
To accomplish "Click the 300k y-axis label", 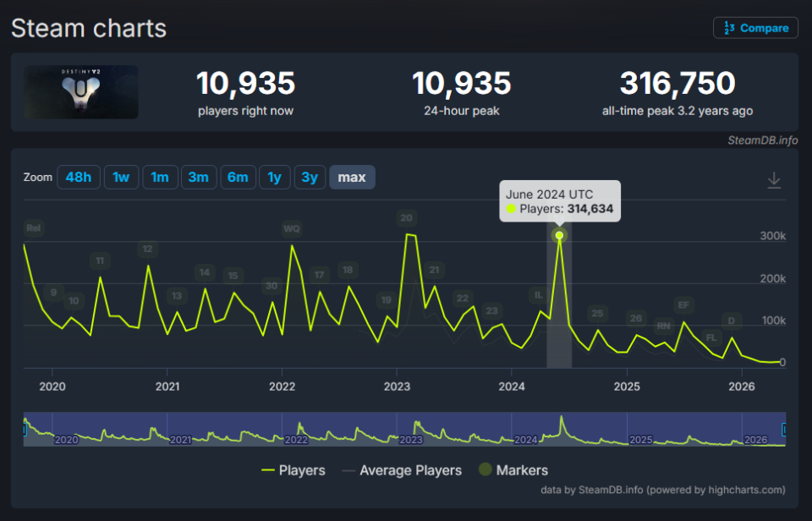I will coord(772,236).
